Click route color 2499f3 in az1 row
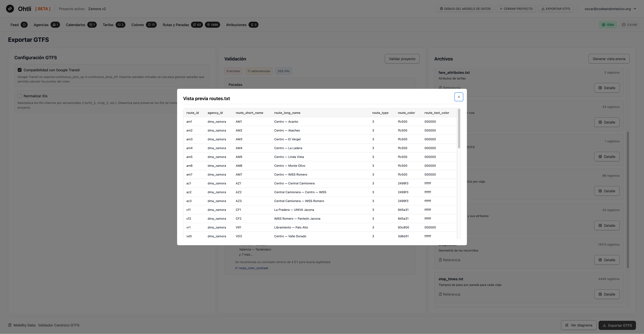The width and height of the screenshot is (644, 334). 403,183
